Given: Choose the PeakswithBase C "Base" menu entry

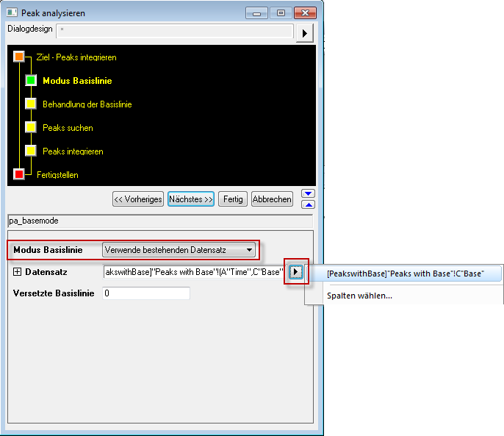Looking at the screenshot, I should tap(405, 274).
